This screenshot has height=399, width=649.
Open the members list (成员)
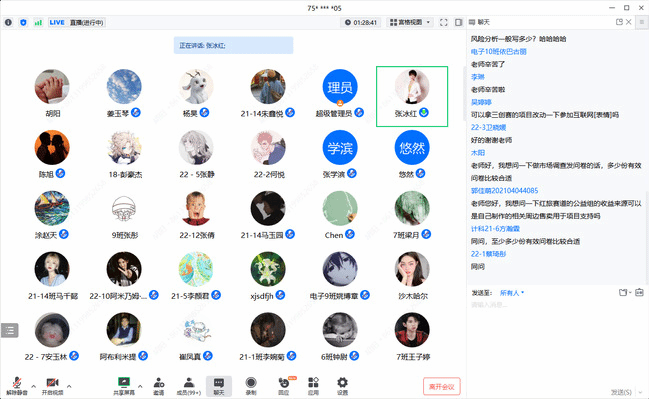[189, 386]
